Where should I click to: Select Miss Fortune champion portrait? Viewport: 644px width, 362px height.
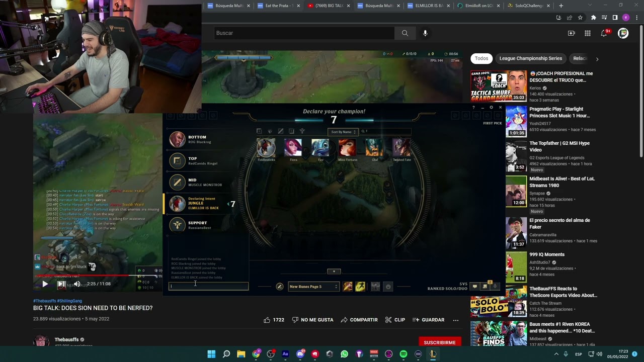348,148
